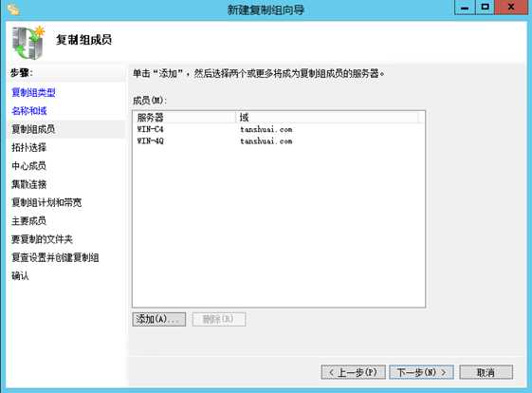Click the 中心成员 step in sidebar
The width and height of the screenshot is (532, 393).
tap(28, 166)
